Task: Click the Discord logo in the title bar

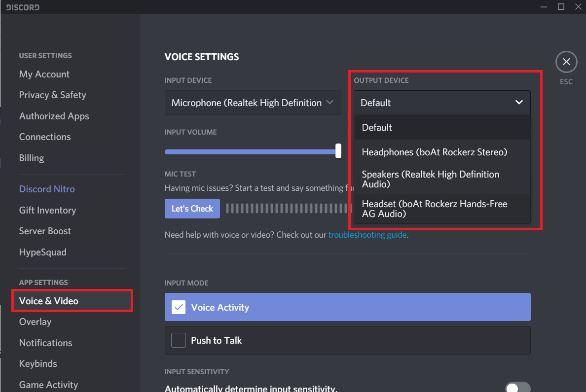Action: [23, 7]
